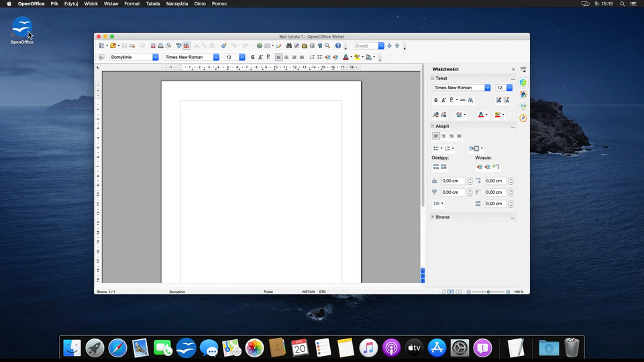Click the sidebar Navigator compass tab icon
644x362 pixels.
coord(523,118)
